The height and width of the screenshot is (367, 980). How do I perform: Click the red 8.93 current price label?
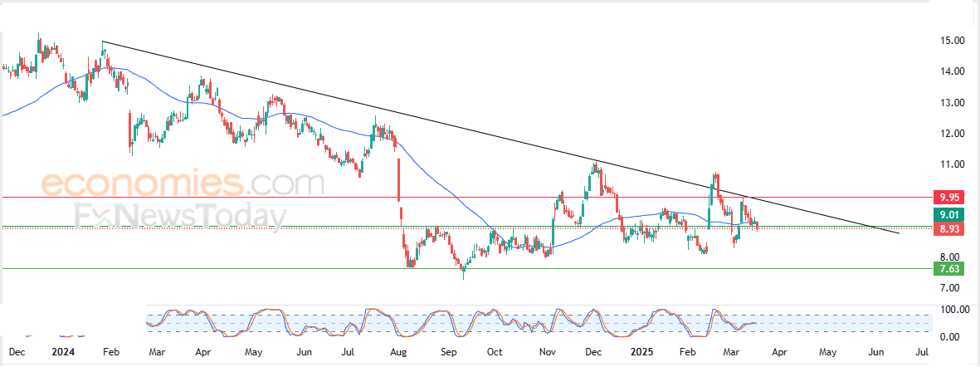[x=948, y=229]
